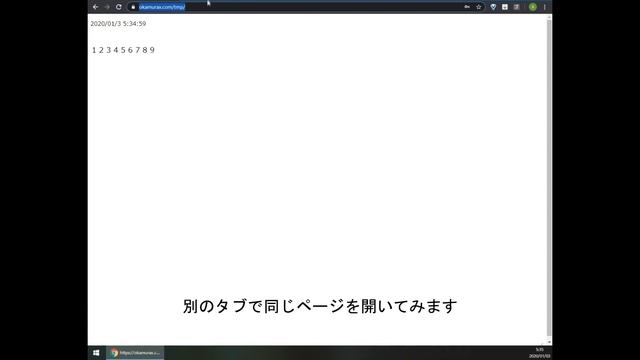The height and width of the screenshot is (360, 640).
Task: Click the browser forward arrow
Action: pos(107,7)
